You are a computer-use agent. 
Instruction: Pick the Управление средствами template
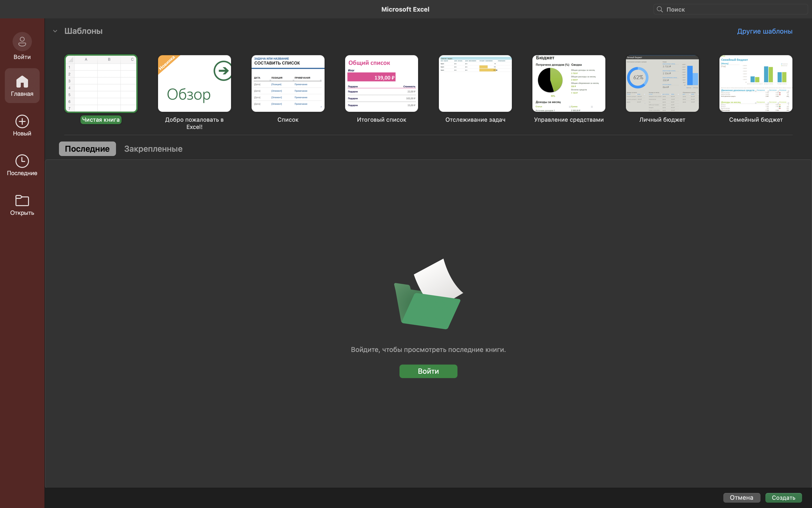click(569, 84)
